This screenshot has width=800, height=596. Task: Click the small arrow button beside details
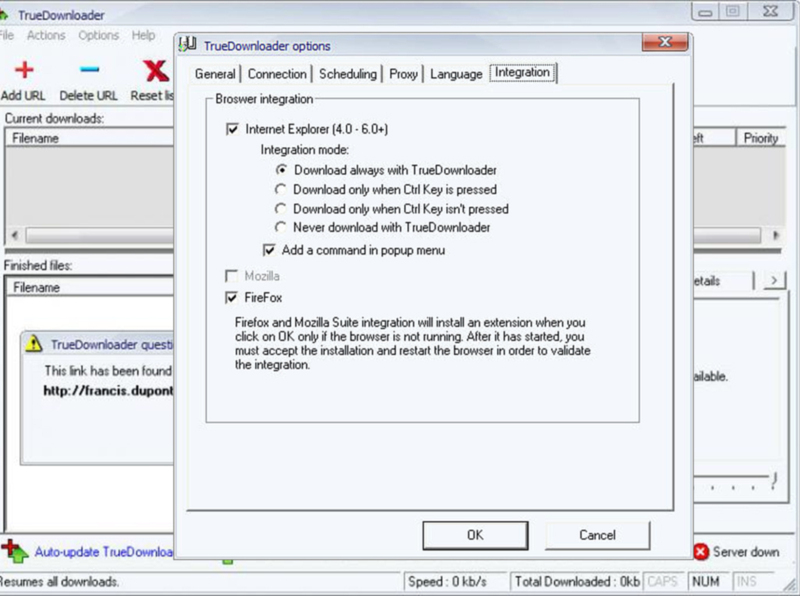pos(774,280)
